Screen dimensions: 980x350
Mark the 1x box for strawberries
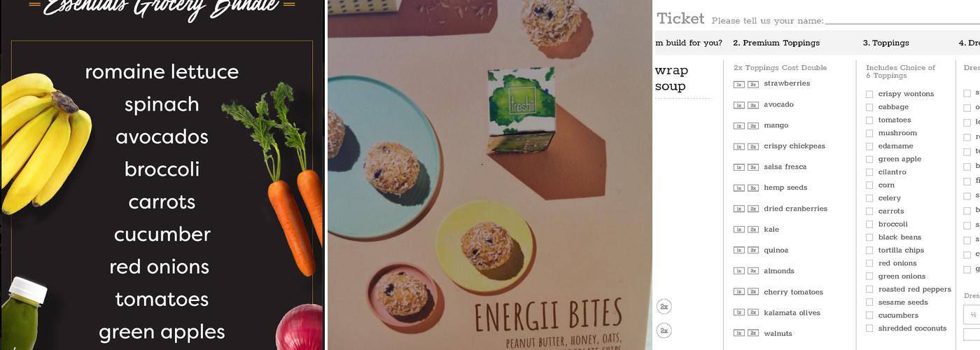coord(738,84)
